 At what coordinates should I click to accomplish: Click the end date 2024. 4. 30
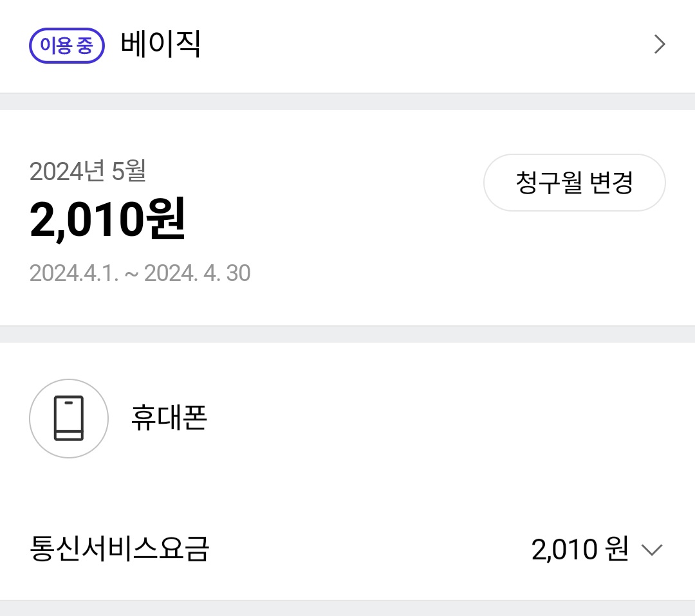click(197, 273)
